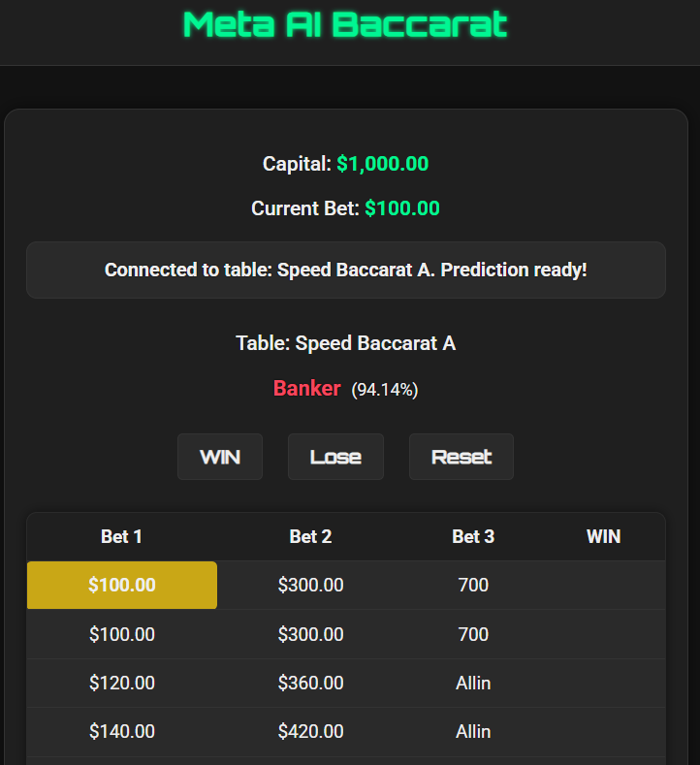The height and width of the screenshot is (765, 700).
Task: Click Allin in the $140.00 row
Action: (x=473, y=732)
